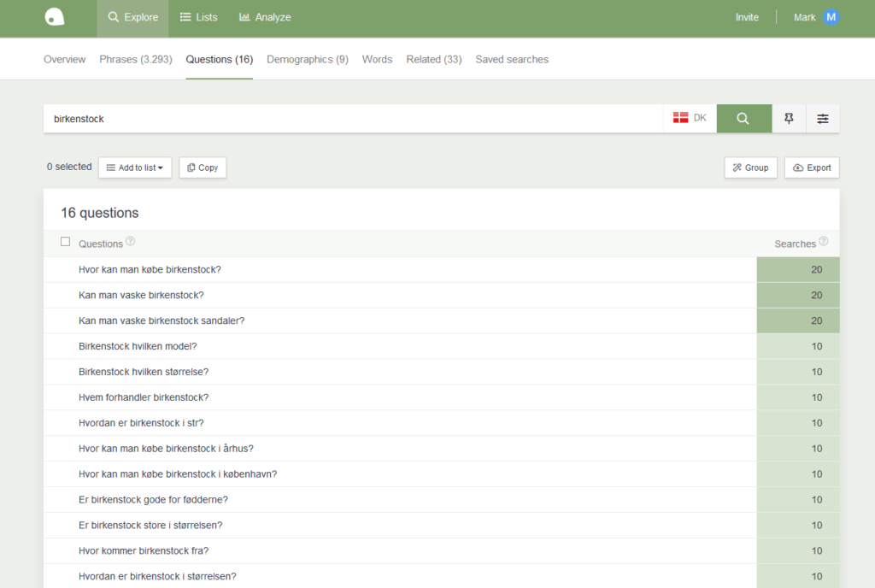Click the Group button
875x588 pixels.
pyautogui.click(x=750, y=168)
